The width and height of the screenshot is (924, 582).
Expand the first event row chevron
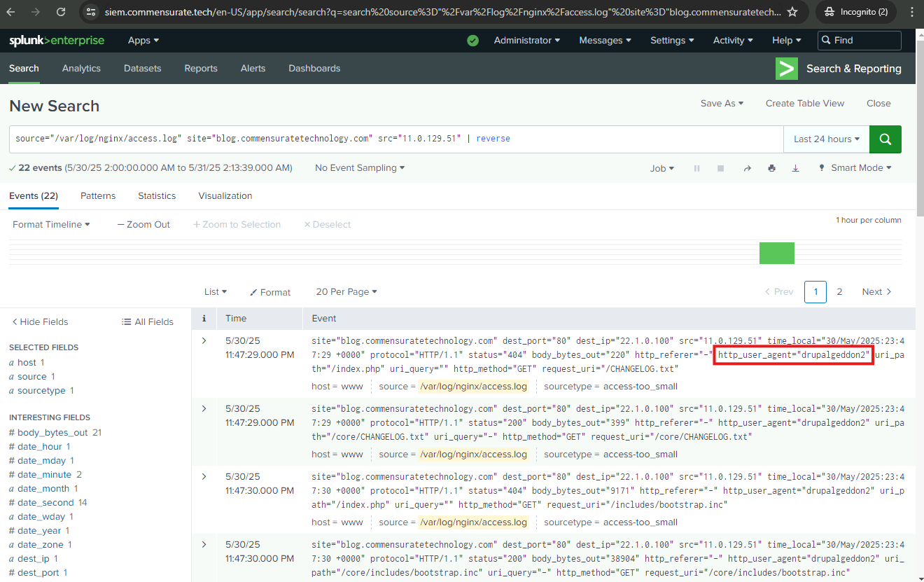pos(204,340)
